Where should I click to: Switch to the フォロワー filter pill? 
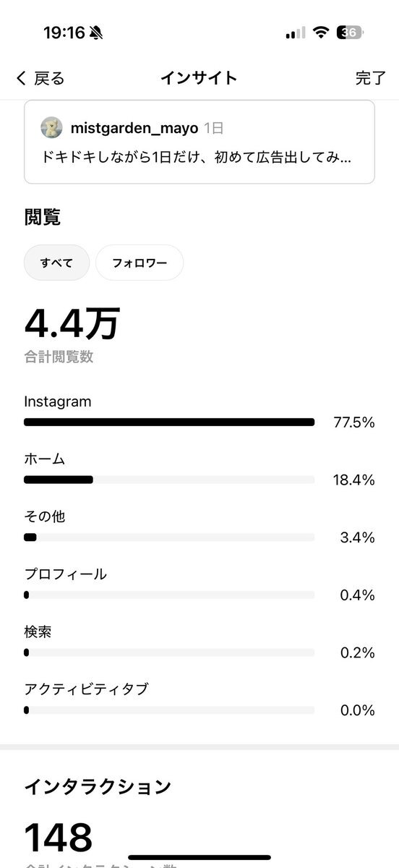[140, 263]
